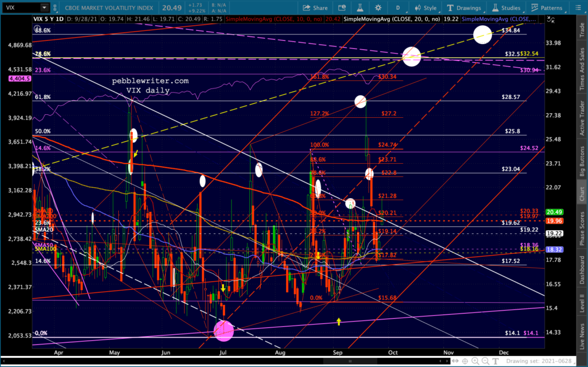Viewport: 588px width, 367px height.
Task: Open the Trade side tab
Action: click(582, 30)
